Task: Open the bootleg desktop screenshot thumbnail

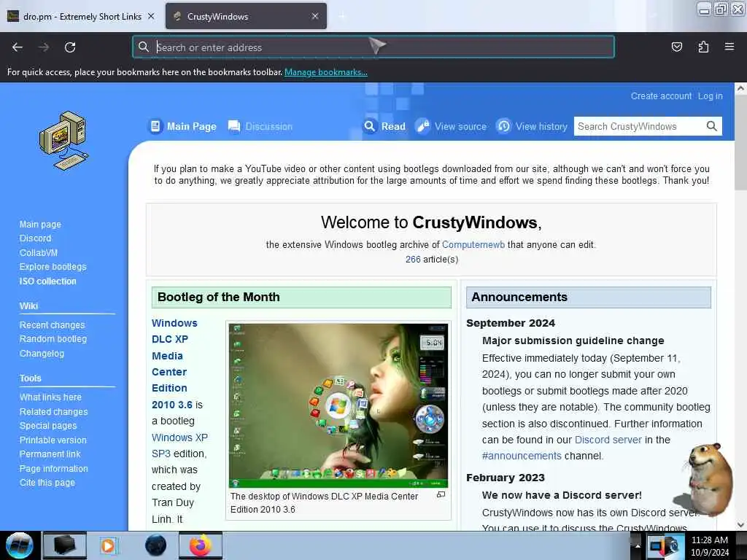Action: pyautogui.click(x=338, y=405)
